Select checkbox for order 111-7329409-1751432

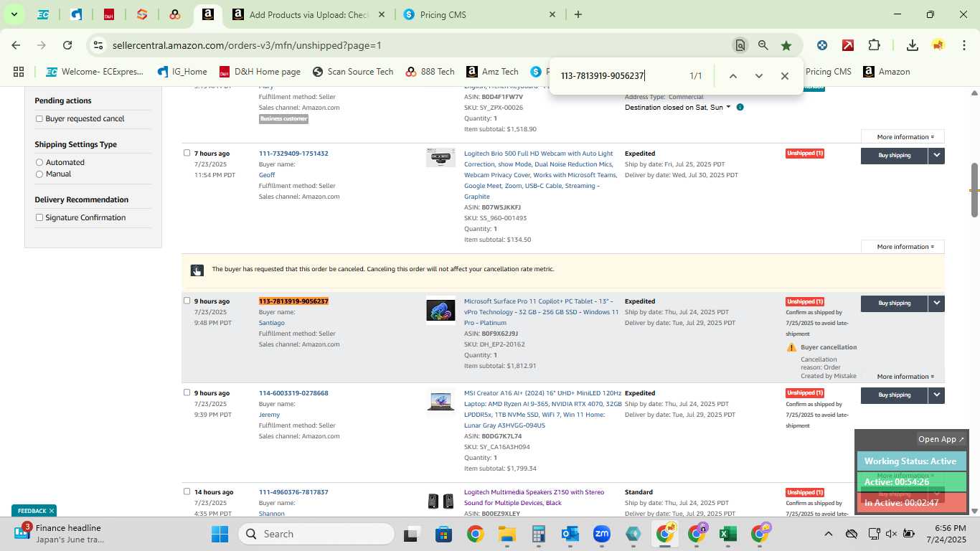click(187, 153)
